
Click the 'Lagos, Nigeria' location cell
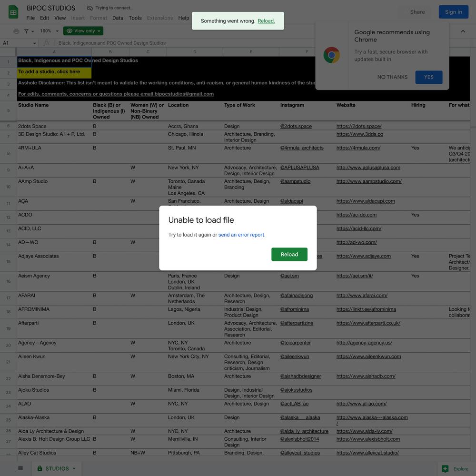pos(195,312)
